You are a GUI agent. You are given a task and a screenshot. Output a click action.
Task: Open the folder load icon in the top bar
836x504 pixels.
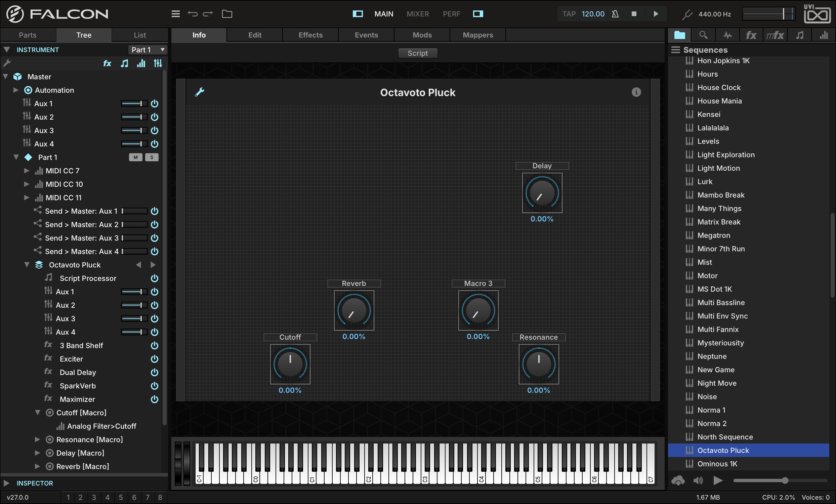pyautogui.click(x=227, y=14)
